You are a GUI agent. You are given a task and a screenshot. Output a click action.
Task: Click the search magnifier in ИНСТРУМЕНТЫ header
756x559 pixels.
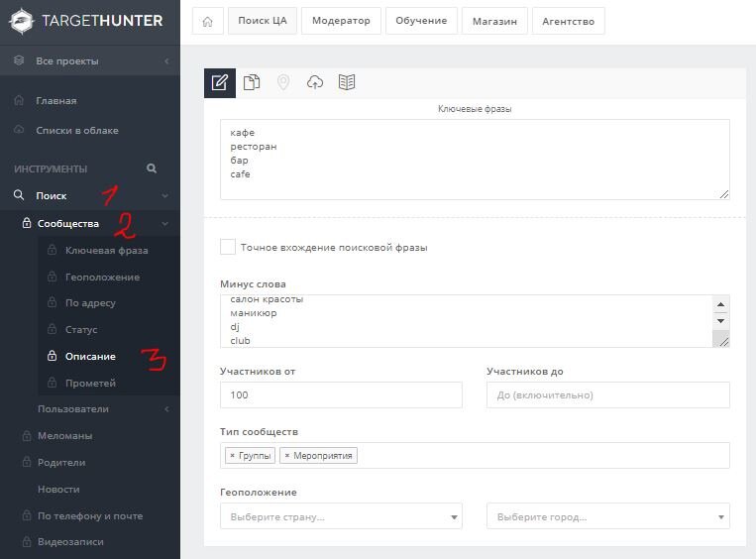[x=152, y=168]
